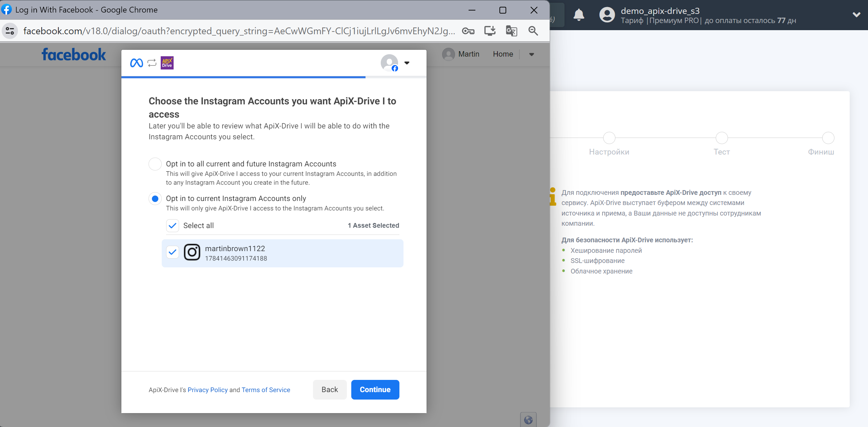Click the save to Drive icon in address bar
This screenshot has width=868, height=427.
[489, 31]
